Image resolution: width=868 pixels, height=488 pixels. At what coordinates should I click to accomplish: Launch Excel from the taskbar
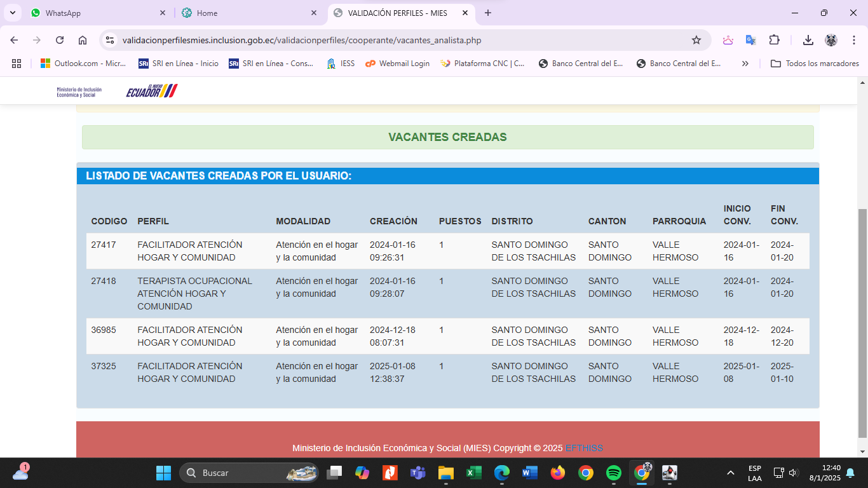[x=473, y=473]
